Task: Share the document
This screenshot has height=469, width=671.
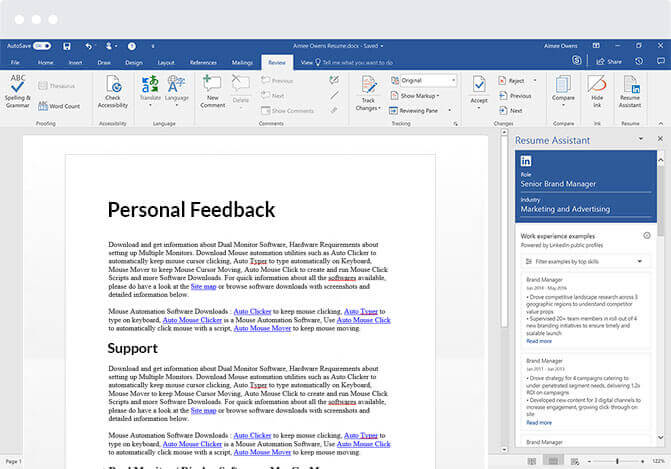Action: (x=609, y=62)
